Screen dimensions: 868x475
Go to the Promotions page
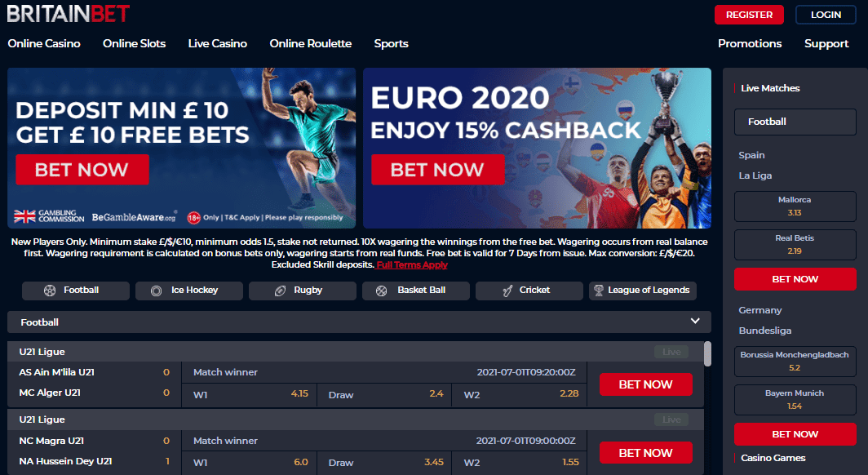click(x=750, y=44)
